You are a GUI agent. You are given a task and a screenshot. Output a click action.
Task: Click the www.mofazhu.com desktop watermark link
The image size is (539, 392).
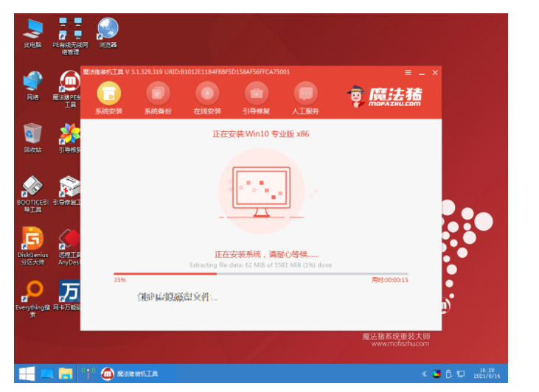(x=400, y=343)
